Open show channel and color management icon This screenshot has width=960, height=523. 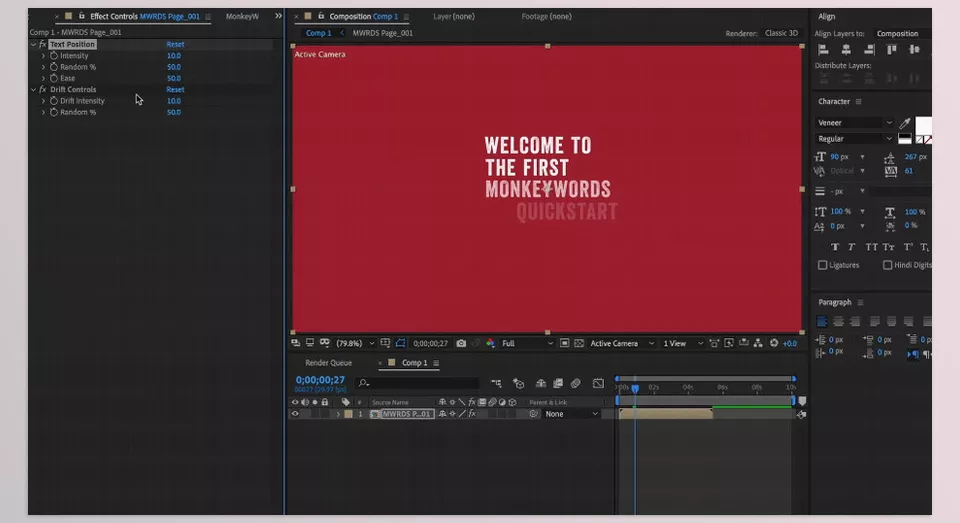coord(490,344)
